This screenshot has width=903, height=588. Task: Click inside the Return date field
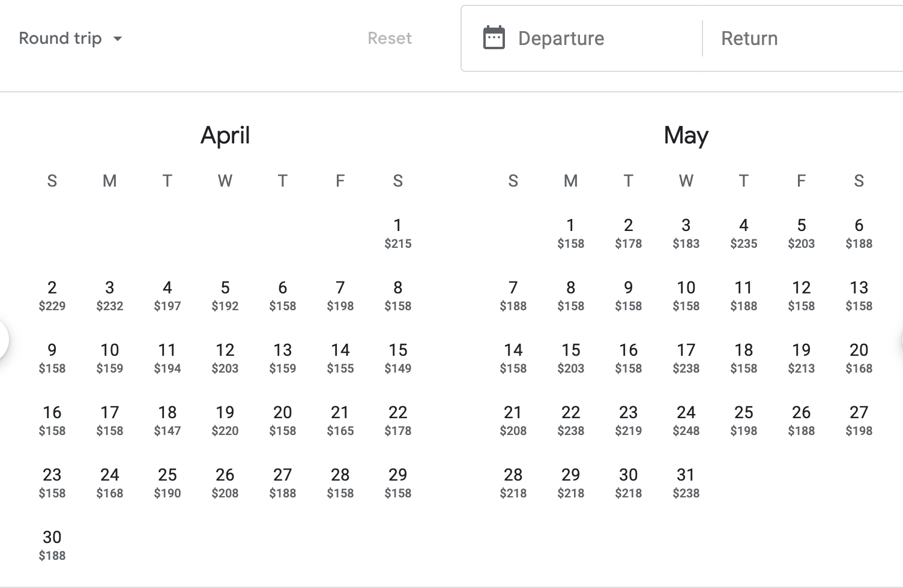point(781,38)
